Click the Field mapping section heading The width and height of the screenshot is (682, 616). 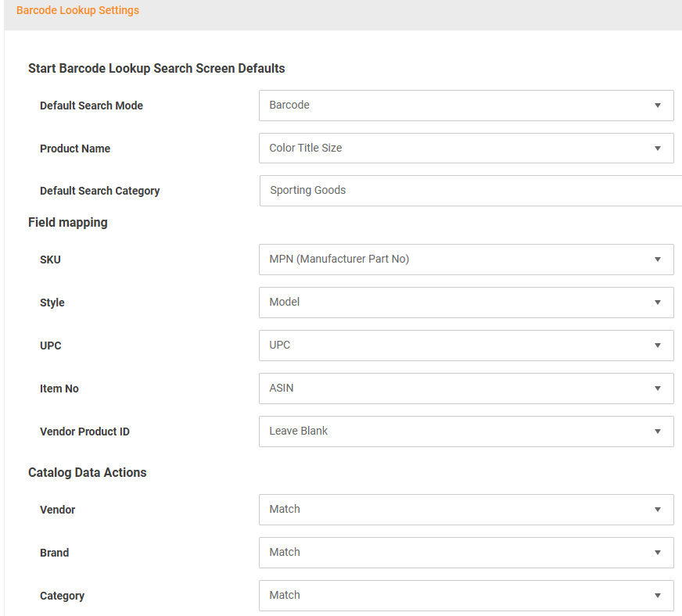68,222
